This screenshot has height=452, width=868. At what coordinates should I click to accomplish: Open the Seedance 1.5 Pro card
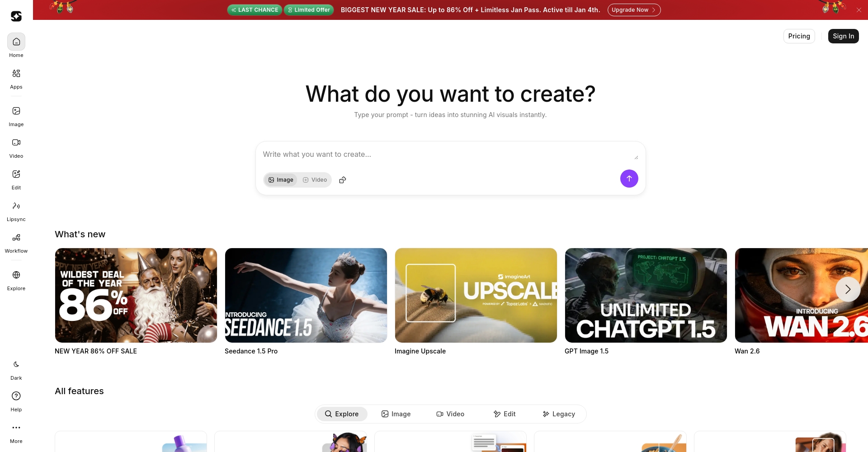pos(306,295)
